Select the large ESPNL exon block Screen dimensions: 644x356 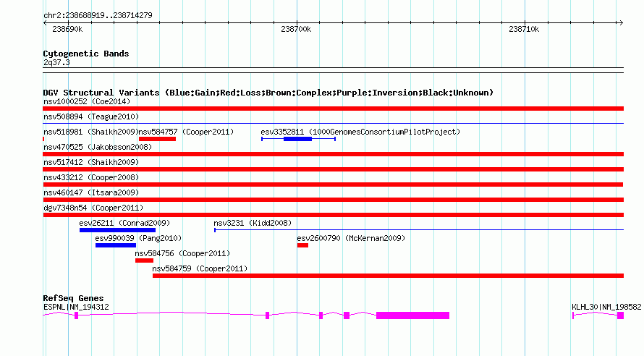point(412,315)
